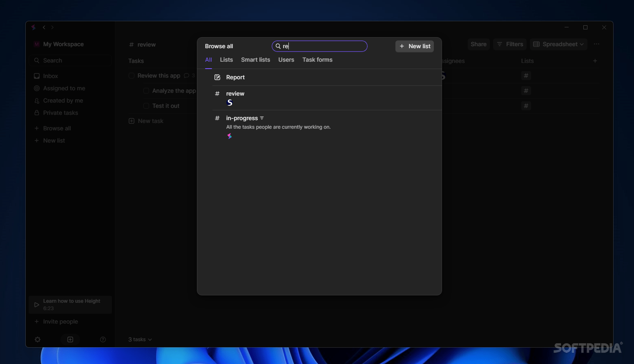Click the Height logo avatar under in-progress
This screenshot has width=634, height=364.
[x=230, y=136]
